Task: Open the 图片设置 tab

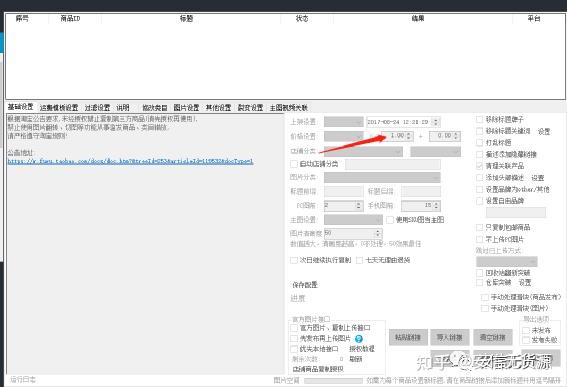Action: pyautogui.click(x=186, y=108)
